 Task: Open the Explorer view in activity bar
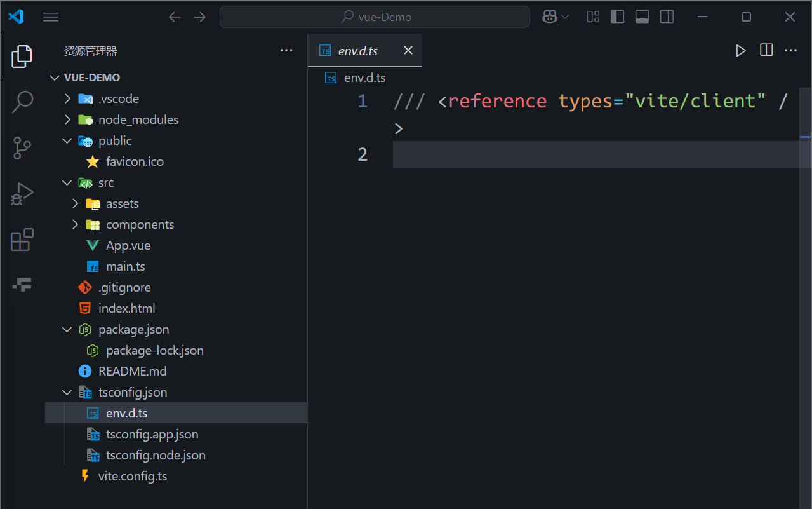(x=22, y=57)
